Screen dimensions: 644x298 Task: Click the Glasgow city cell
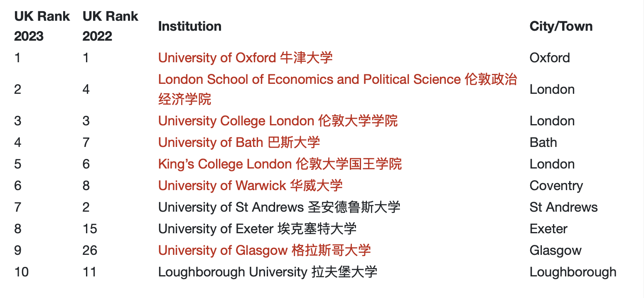pos(556,250)
